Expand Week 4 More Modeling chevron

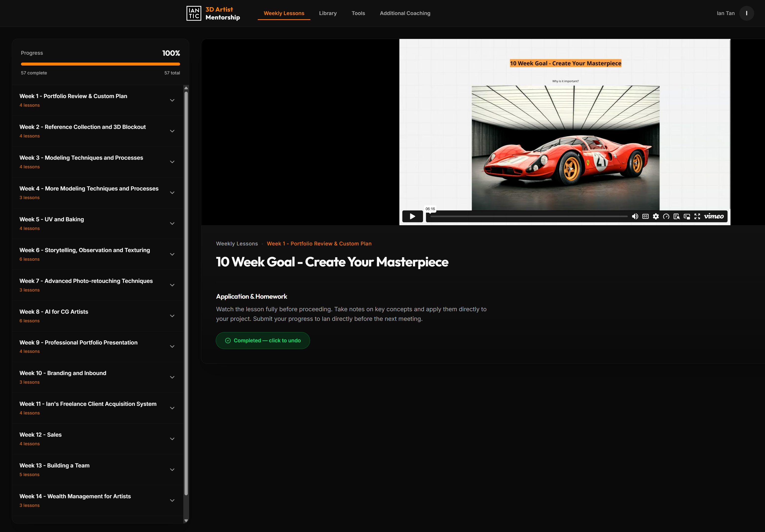(172, 193)
